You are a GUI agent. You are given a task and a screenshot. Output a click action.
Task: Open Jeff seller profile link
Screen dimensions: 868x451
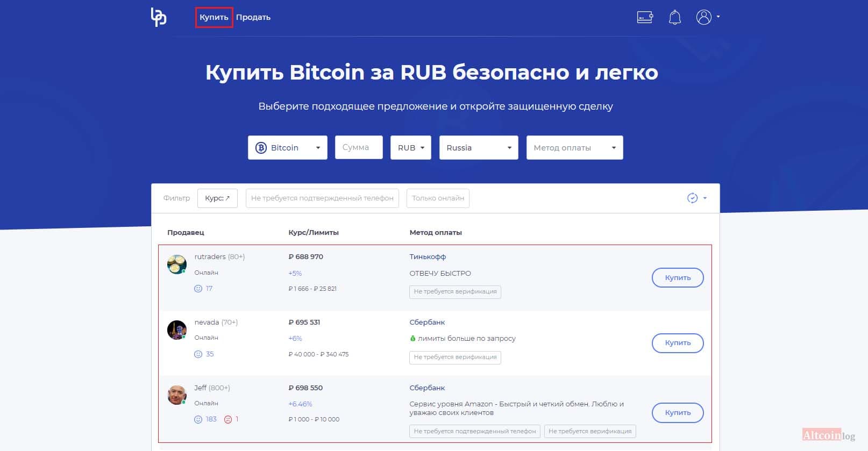pos(200,388)
